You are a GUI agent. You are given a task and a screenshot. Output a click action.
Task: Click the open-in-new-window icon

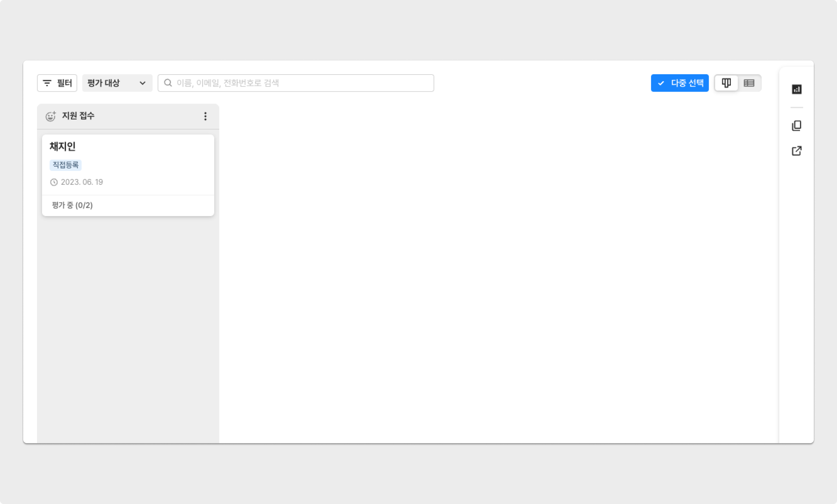pos(796,151)
